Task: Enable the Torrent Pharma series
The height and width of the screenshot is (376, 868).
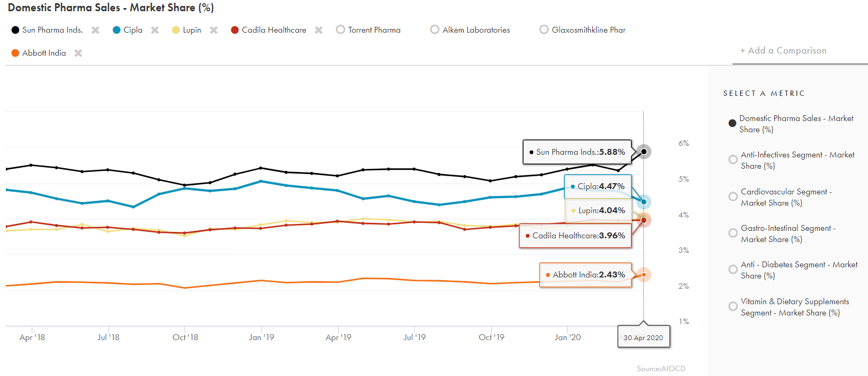Action: pyautogui.click(x=341, y=30)
